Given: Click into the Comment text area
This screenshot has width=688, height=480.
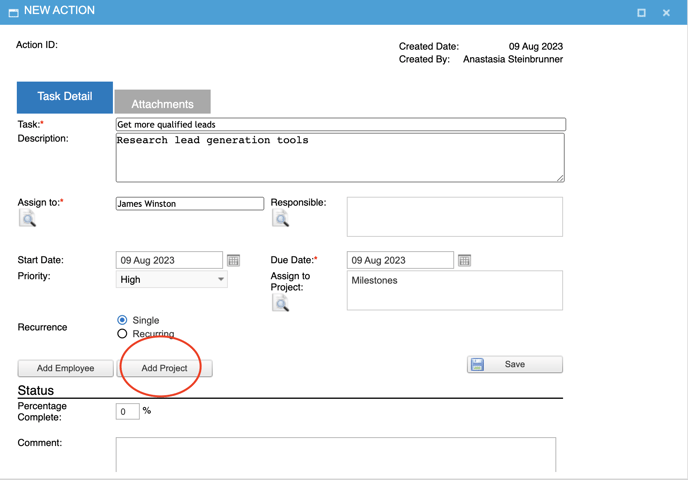Looking at the screenshot, I should [336, 455].
